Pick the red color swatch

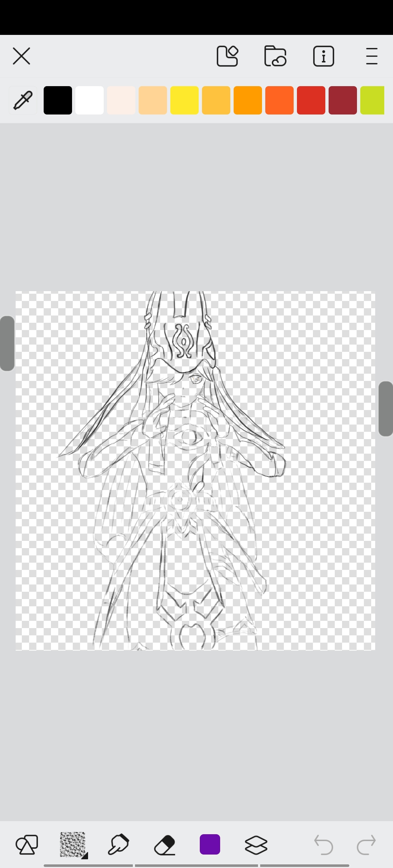[x=311, y=100]
